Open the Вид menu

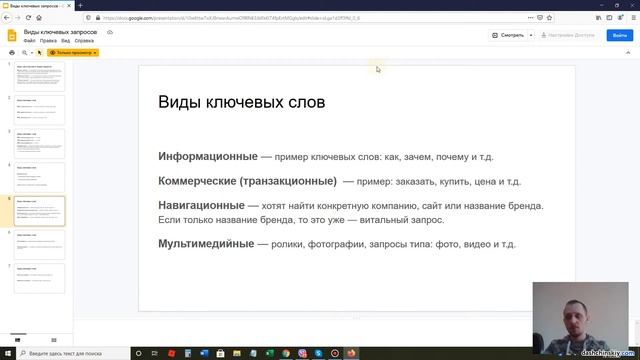click(x=66, y=41)
